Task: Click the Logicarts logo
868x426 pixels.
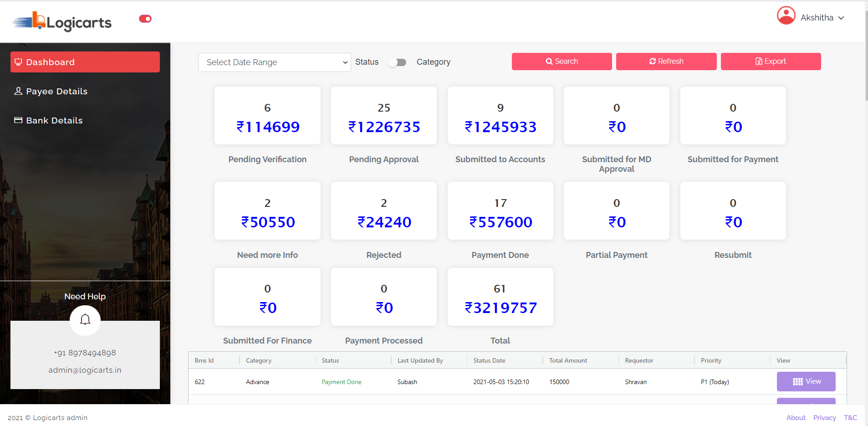Action: 62,21
